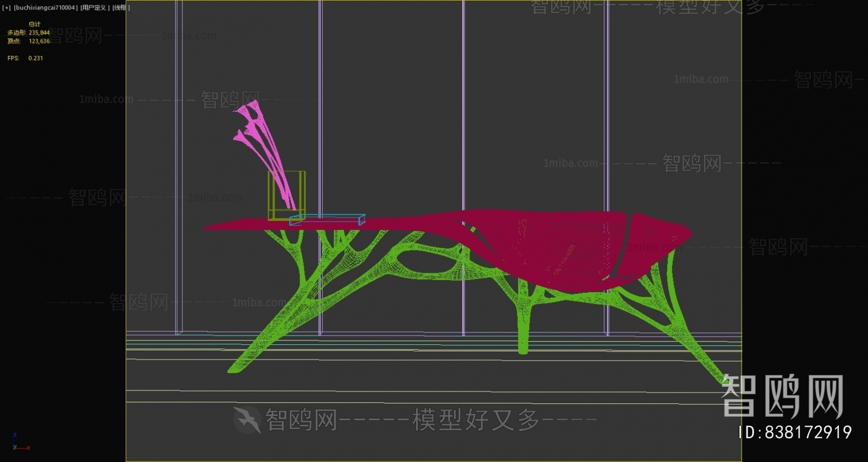The height and width of the screenshot is (462, 868).
Task: Click the large 智鸥网 logo at bottom right
Action: (782, 396)
